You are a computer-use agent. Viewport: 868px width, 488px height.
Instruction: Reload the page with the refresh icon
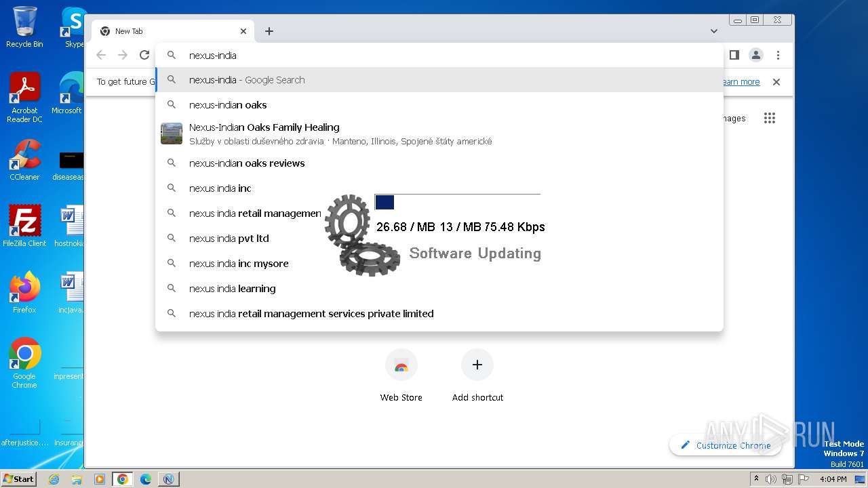144,55
